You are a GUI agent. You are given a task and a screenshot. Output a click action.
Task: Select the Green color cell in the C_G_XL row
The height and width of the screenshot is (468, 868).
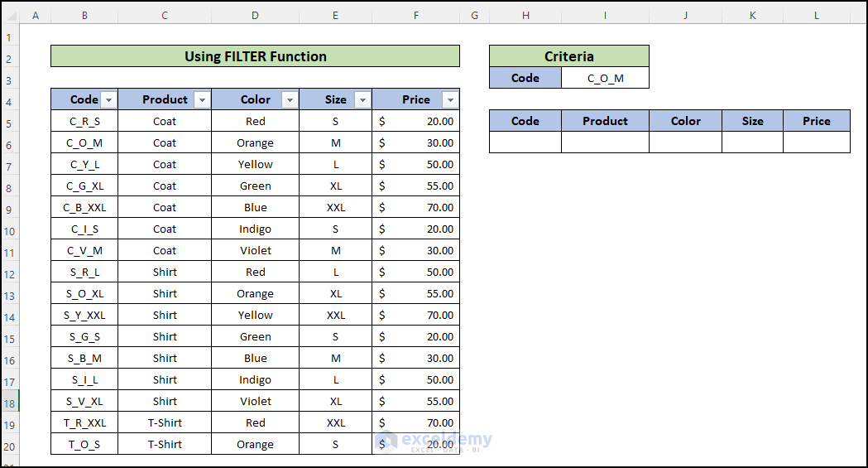click(x=255, y=186)
